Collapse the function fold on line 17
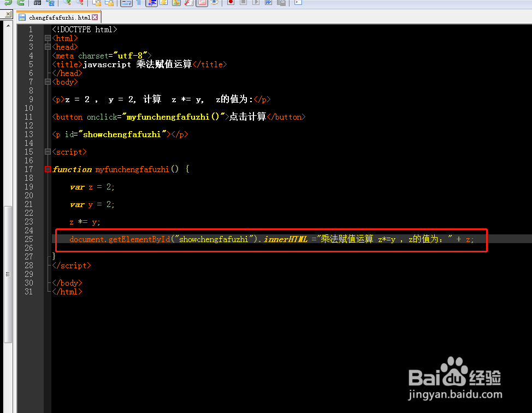Screen dimensions: 532x413 pyautogui.click(x=48, y=169)
